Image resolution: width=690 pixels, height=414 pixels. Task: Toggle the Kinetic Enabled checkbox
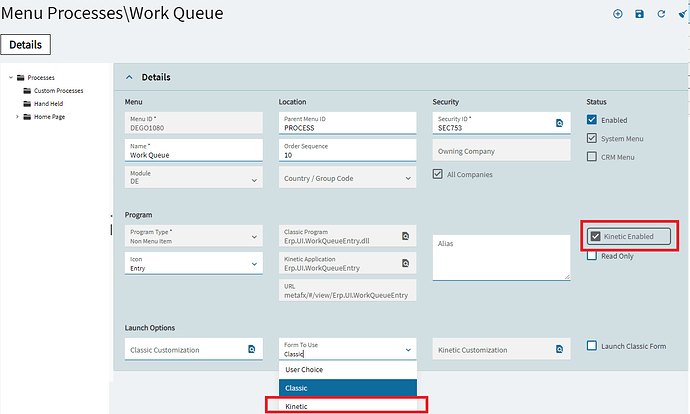coord(596,236)
